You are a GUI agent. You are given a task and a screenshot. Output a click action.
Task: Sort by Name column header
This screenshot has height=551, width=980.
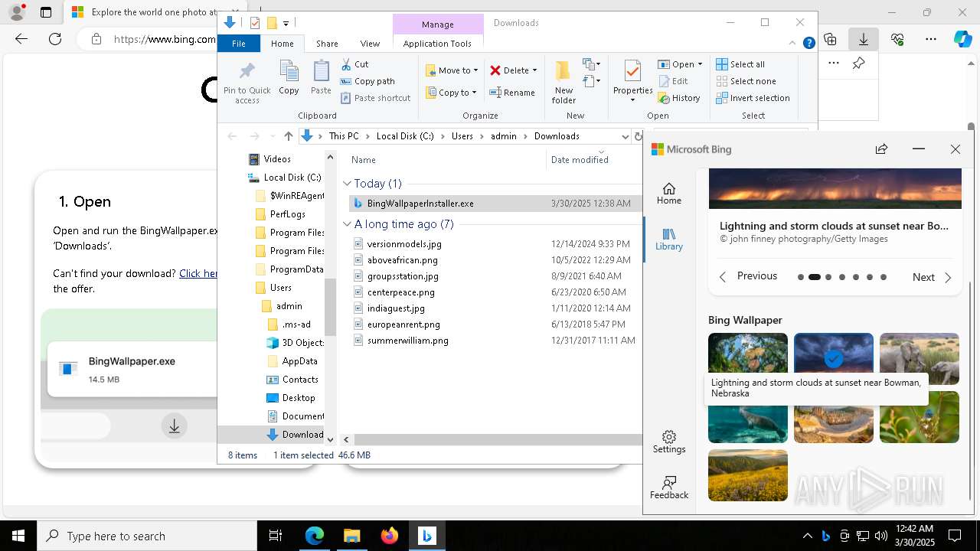(363, 160)
